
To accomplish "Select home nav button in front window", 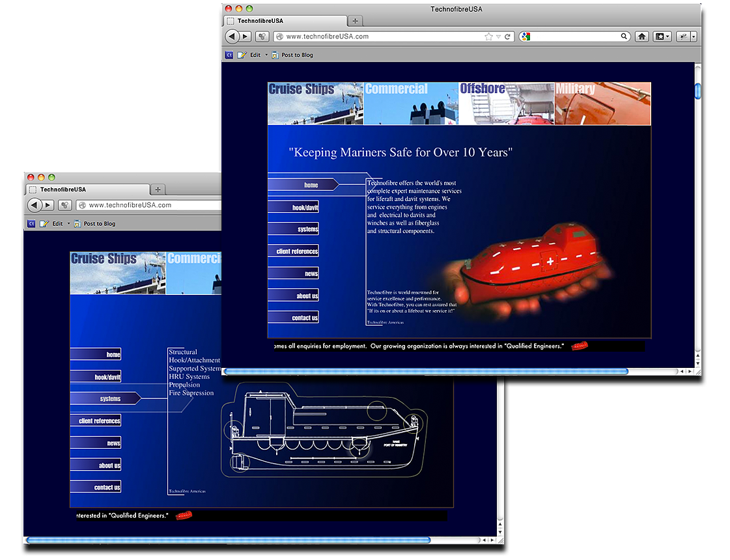I will click(303, 185).
